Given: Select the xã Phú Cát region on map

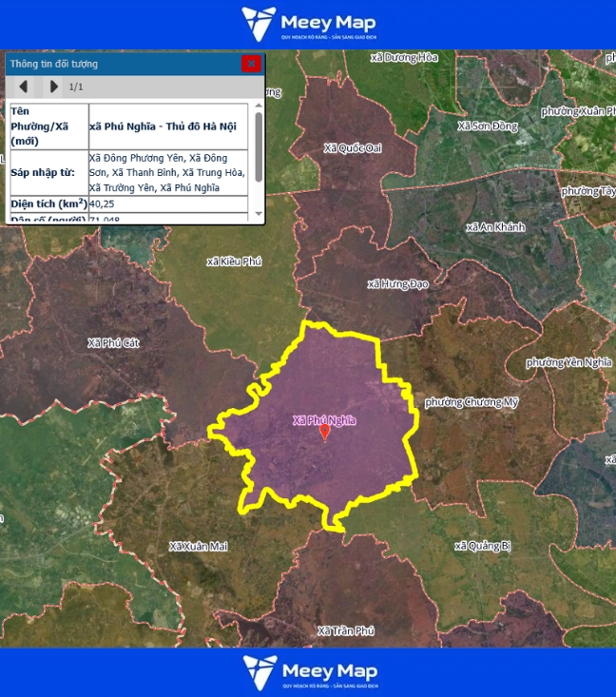Looking at the screenshot, I should (113, 342).
